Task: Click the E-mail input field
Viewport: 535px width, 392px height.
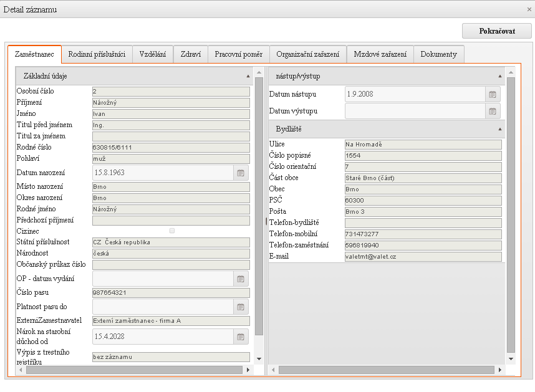Action: 423,257
